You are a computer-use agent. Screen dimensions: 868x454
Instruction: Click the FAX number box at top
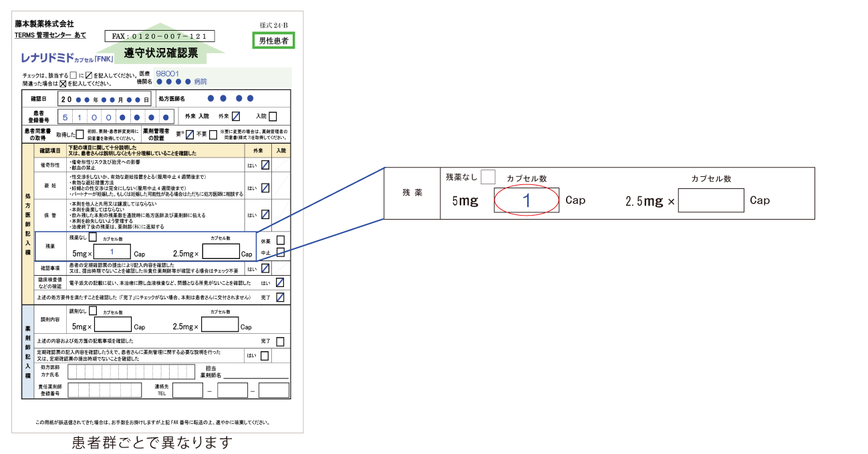(160, 36)
